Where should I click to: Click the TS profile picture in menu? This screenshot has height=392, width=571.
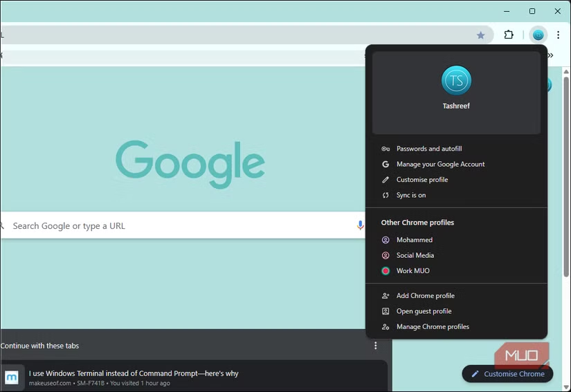456,81
